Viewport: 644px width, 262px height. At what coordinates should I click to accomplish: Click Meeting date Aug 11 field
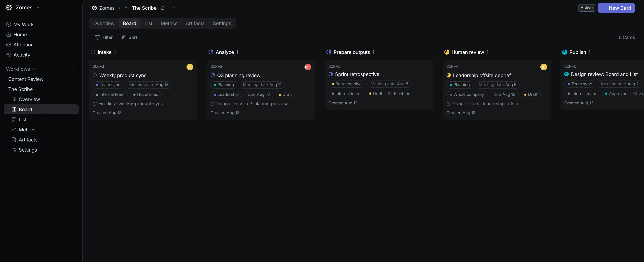(262, 85)
